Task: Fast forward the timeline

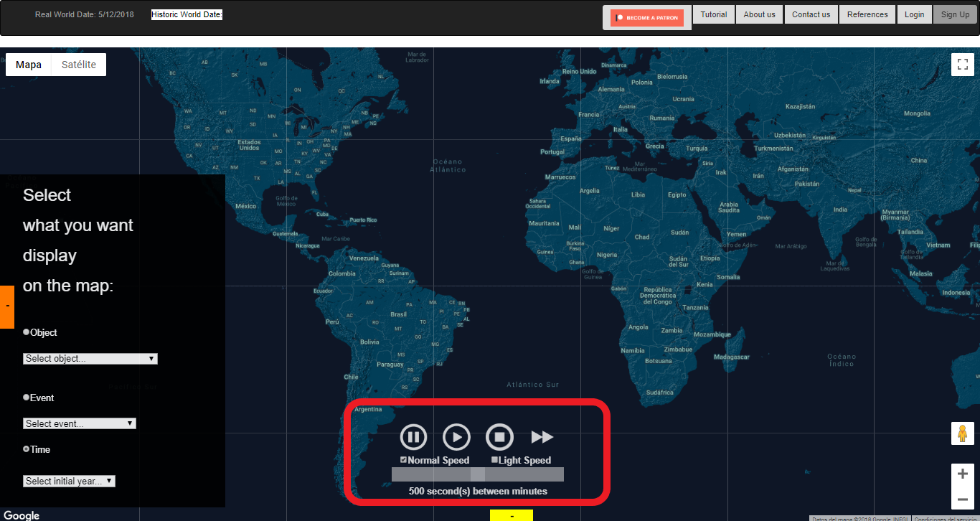Action: [542, 437]
